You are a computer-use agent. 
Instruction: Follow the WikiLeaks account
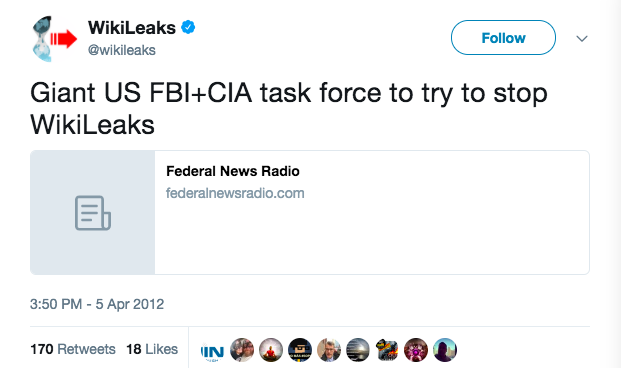(x=503, y=38)
